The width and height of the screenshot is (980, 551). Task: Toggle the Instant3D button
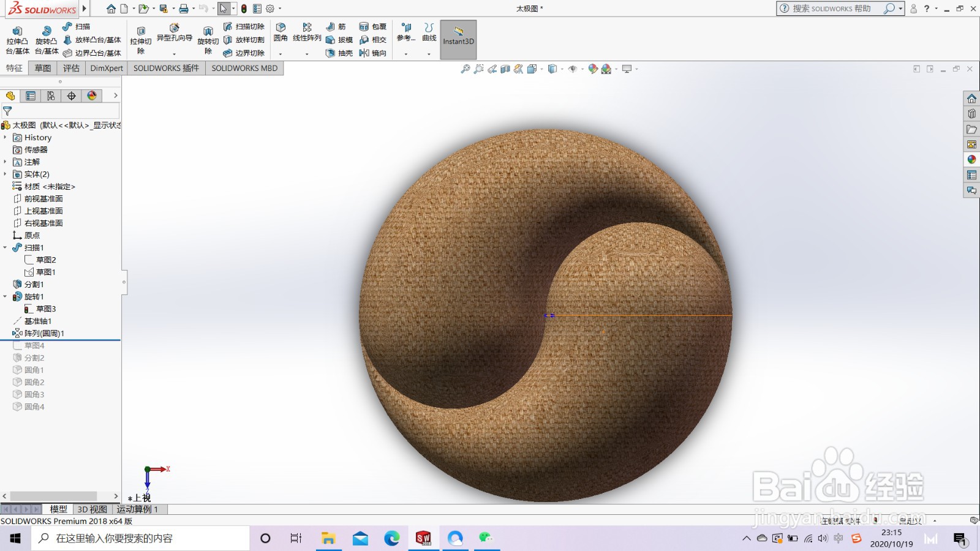459,40
